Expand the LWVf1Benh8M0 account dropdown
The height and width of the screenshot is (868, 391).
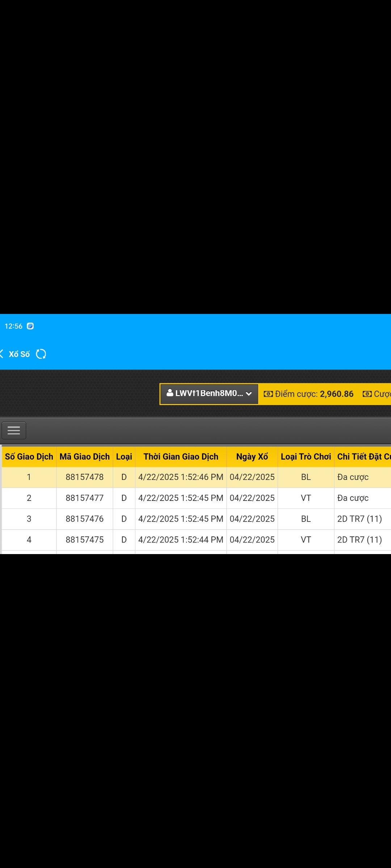(x=209, y=394)
